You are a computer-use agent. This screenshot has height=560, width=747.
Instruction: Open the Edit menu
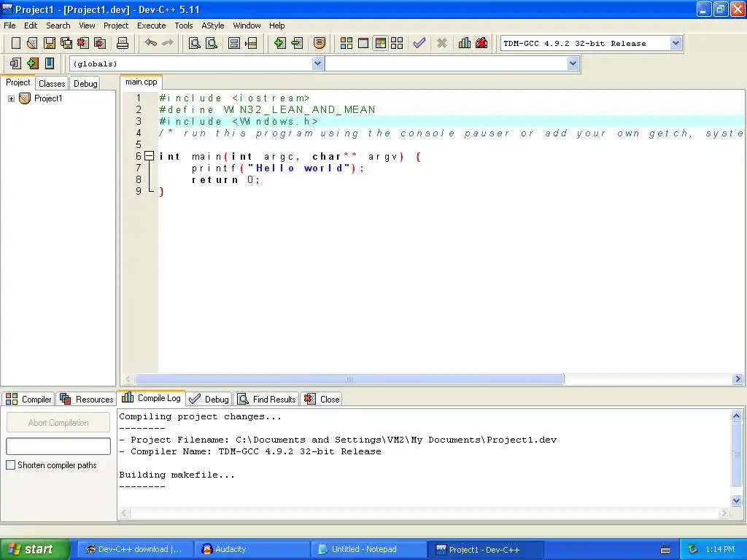click(31, 26)
